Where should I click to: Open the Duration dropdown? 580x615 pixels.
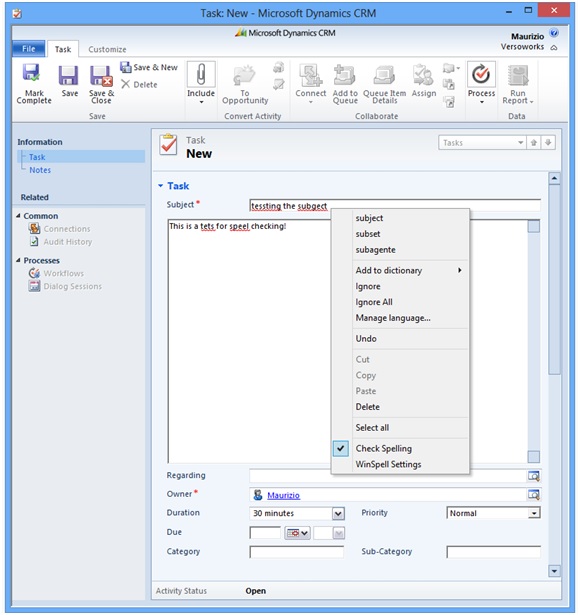(338, 513)
